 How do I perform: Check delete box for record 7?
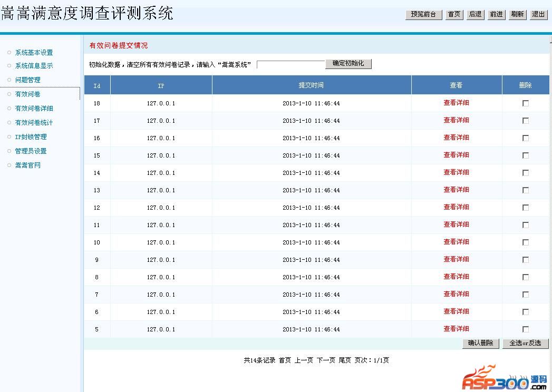tap(526, 295)
